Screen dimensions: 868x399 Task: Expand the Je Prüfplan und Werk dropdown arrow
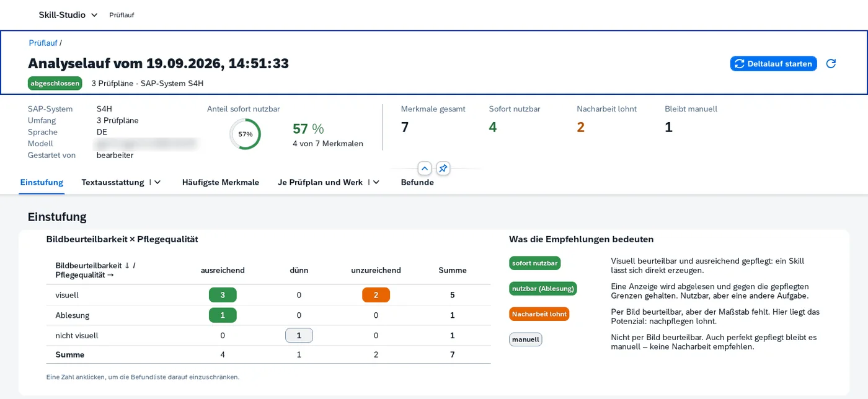pos(376,182)
